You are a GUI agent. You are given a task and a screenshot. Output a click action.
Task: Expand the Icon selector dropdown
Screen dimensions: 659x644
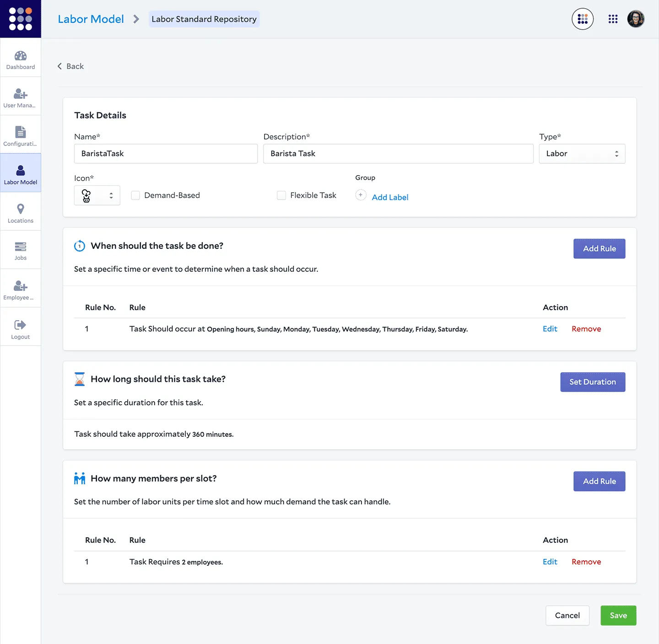97,195
